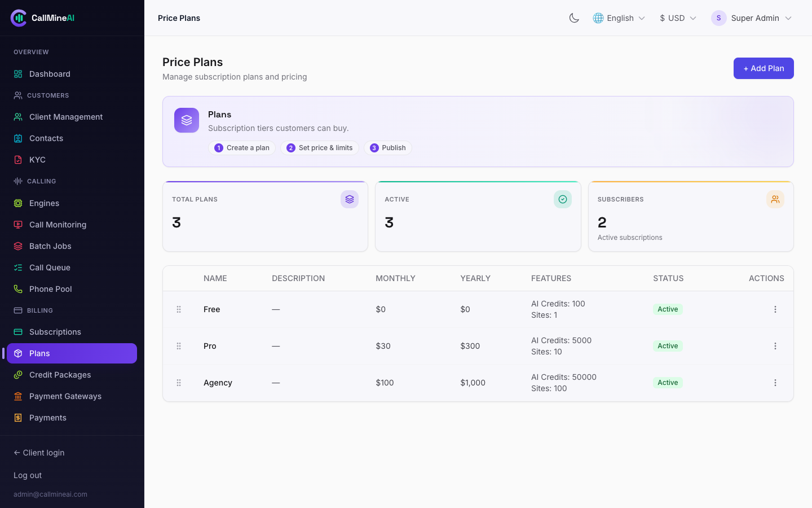The image size is (812, 508).
Task: Open the USD currency dropdown
Action: [x=678, y=18]
